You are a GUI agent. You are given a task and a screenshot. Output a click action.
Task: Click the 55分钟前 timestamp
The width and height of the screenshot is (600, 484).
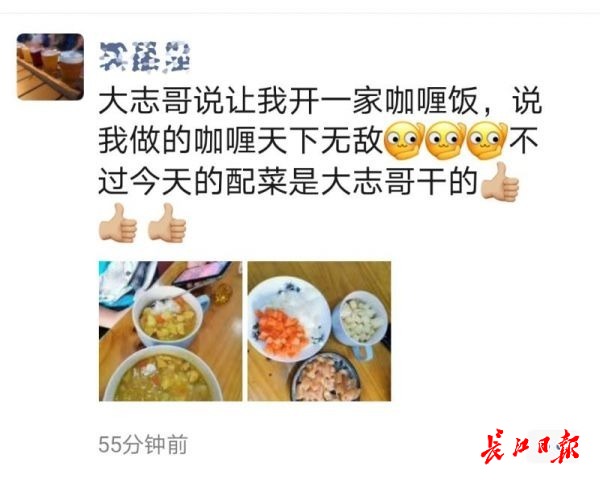[x=143, y=445]
